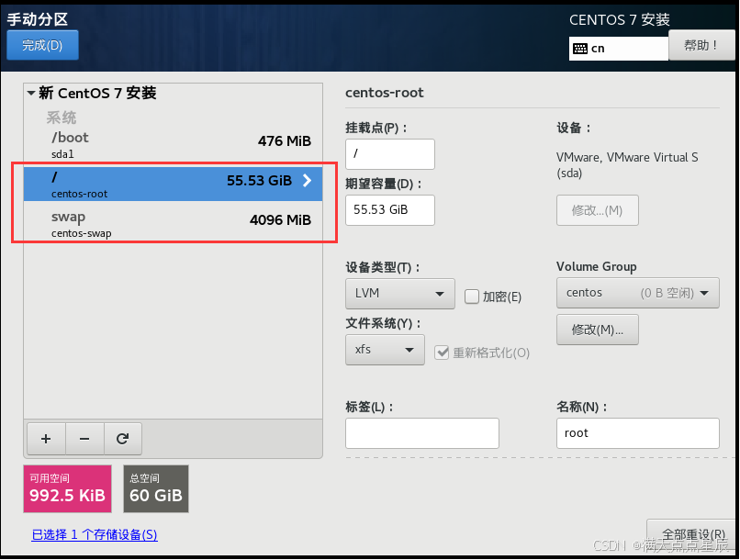Click the keyboard layout icon beside cn
The image size is (740, 560).
pyautogui.click(x=580, y=49)
